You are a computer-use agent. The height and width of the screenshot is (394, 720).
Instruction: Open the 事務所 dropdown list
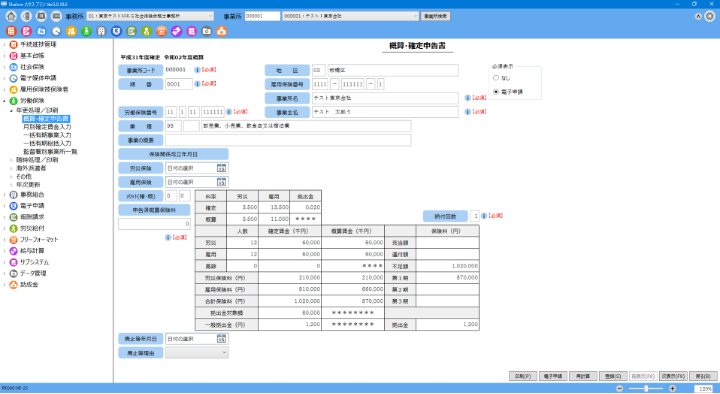[210, 16]
